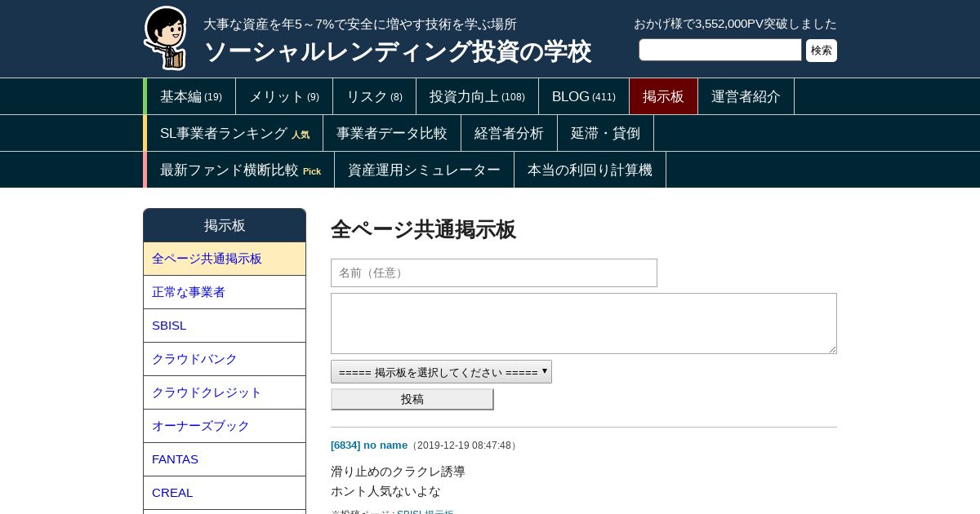Open the 運営者紹介 menu item
980x514 pixels.
point(746,96)
